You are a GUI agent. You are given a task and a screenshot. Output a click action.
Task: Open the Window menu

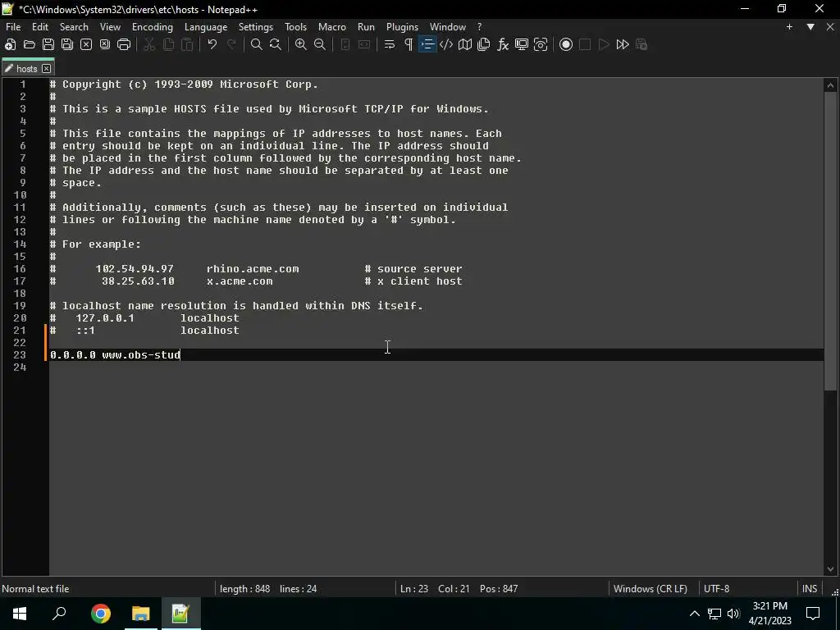click(x=447, y=27)
